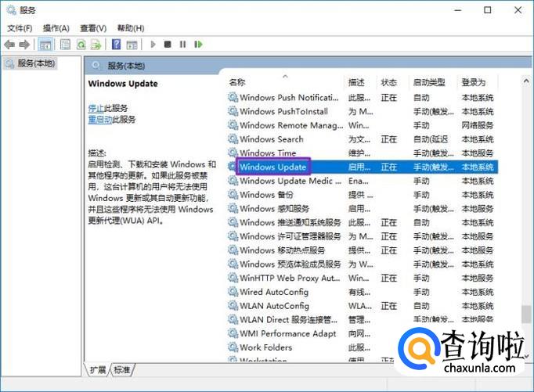
Task: Click the Refresh toolbar icon
Action: (81, 45)
